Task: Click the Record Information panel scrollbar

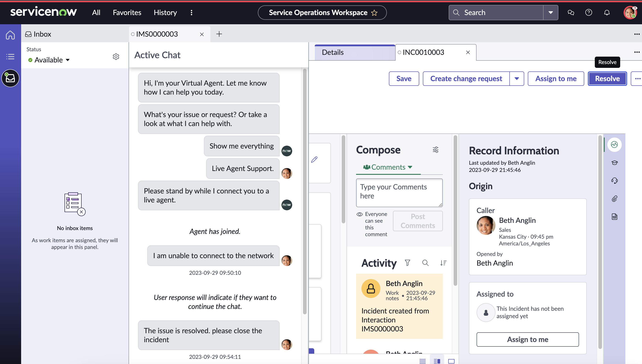Action: pyautogui.click(x=600, y=242)
